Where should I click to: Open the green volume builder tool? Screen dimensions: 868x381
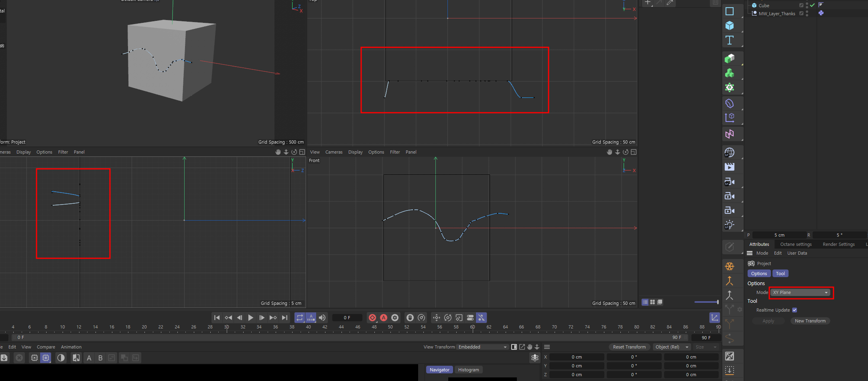point(730,59)
